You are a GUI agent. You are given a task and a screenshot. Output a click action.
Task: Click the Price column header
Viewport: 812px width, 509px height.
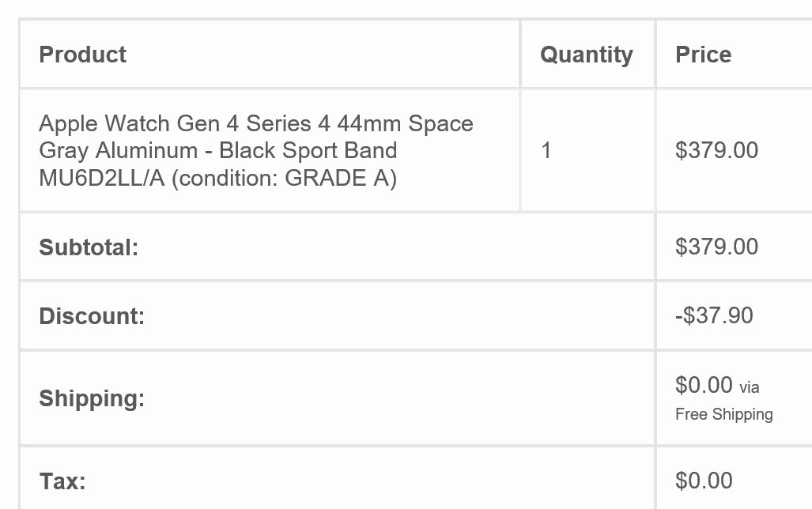pos(703,55)
